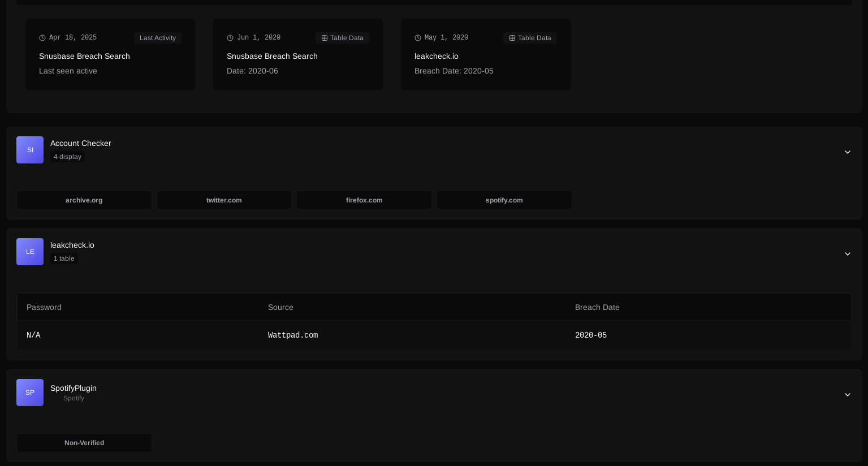Click the 1 table badge
The height and width of the screenshot is (466, 868).
64,258
